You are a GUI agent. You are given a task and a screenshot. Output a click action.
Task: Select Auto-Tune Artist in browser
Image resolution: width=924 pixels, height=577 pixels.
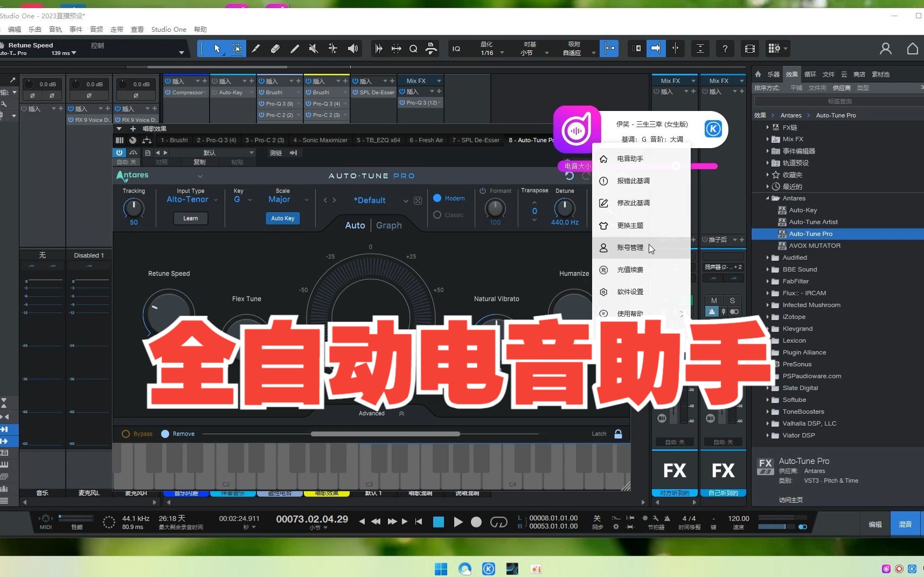point(813,222)
